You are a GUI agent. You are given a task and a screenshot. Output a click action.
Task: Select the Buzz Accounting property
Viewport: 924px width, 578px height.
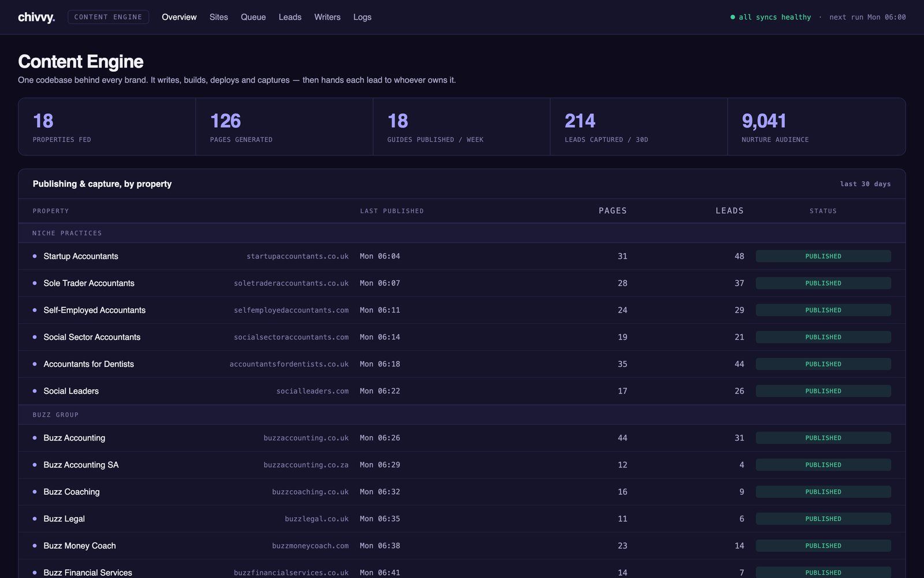pos(74,438)
